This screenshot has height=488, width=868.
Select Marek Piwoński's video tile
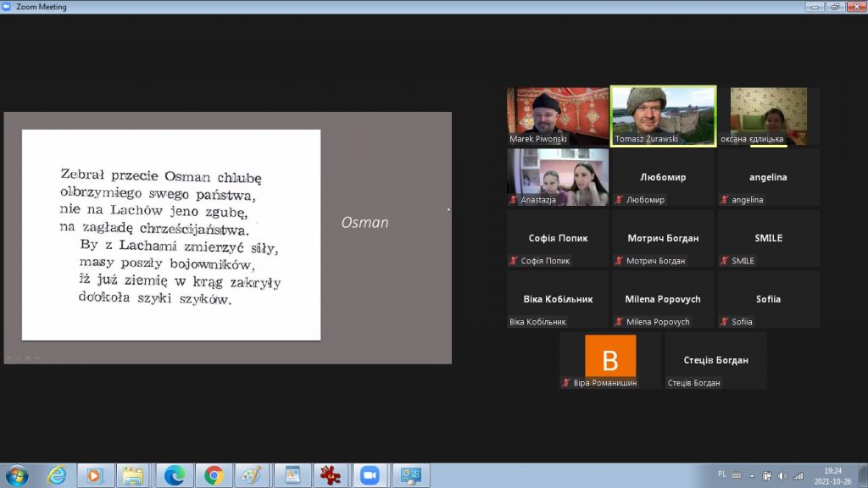point(558,115)
